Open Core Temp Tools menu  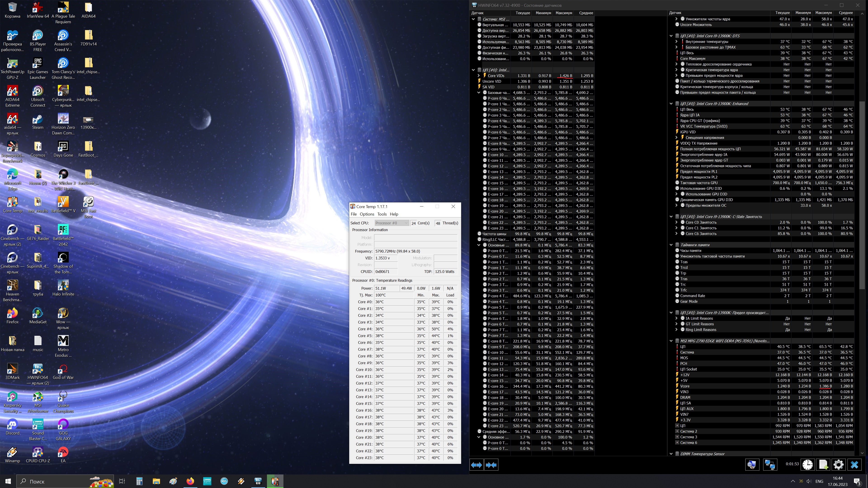pos(382,214)
